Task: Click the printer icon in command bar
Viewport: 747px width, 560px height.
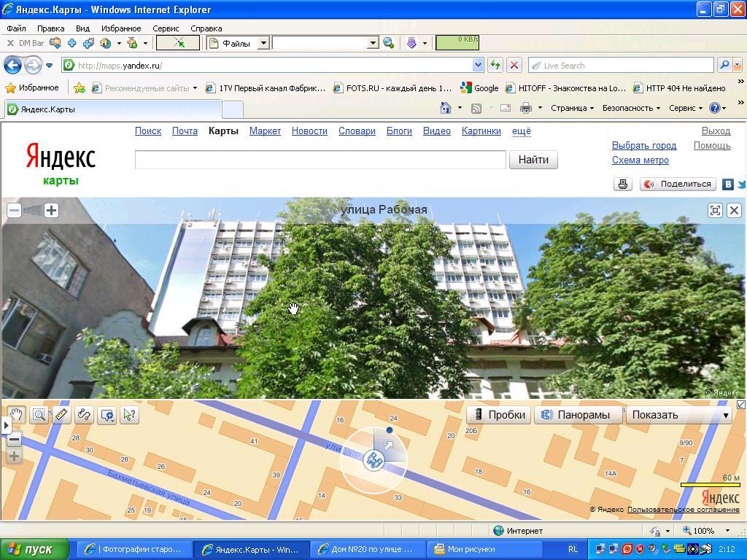Action: 526,109
